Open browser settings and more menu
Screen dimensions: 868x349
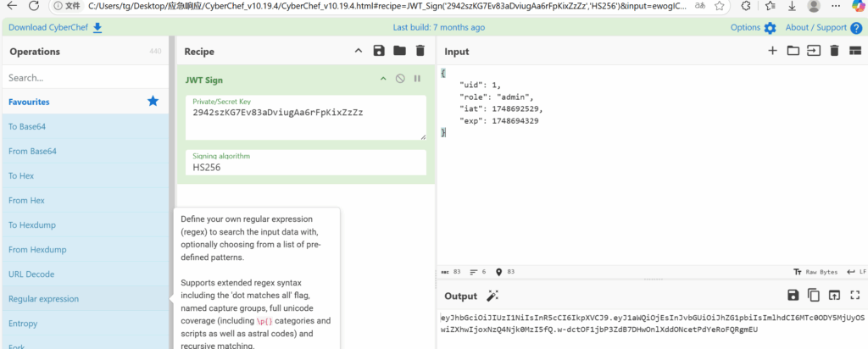(x=835, y=6)
